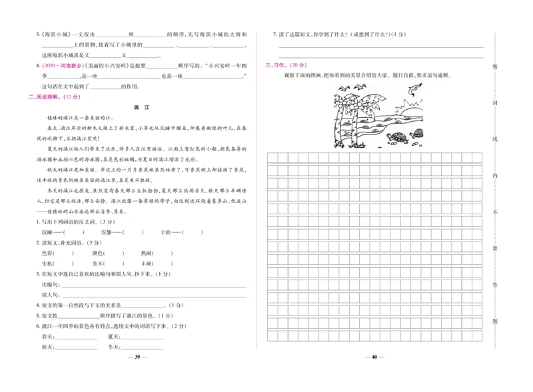
Task: Click the sun drawing in the illustration
Action: pos(411,110)
